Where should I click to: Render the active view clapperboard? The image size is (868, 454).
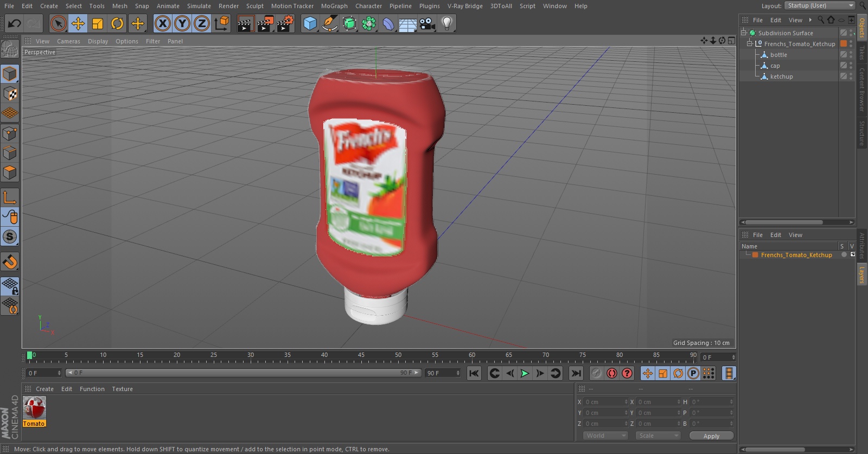point(245,23)
